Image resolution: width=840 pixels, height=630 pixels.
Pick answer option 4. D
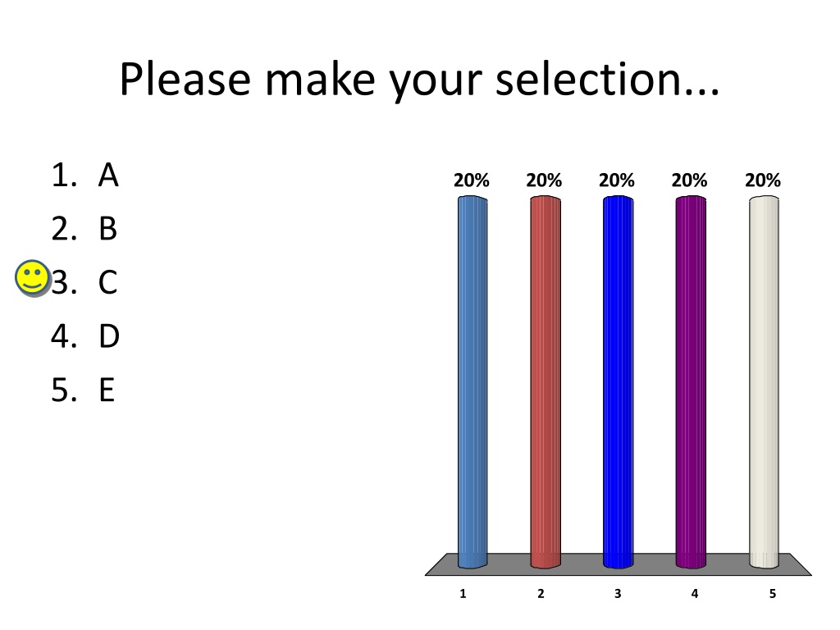pyautogui.click(x=84, y=336)
